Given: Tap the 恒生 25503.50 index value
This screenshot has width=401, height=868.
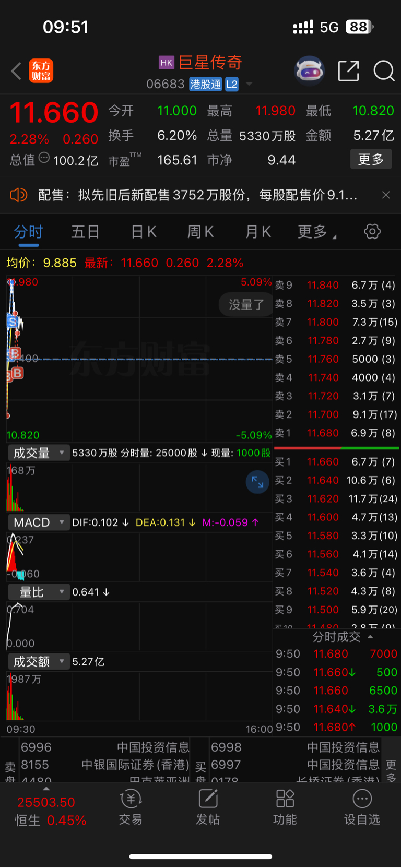Looking at the screenshot, I should 46,802.
